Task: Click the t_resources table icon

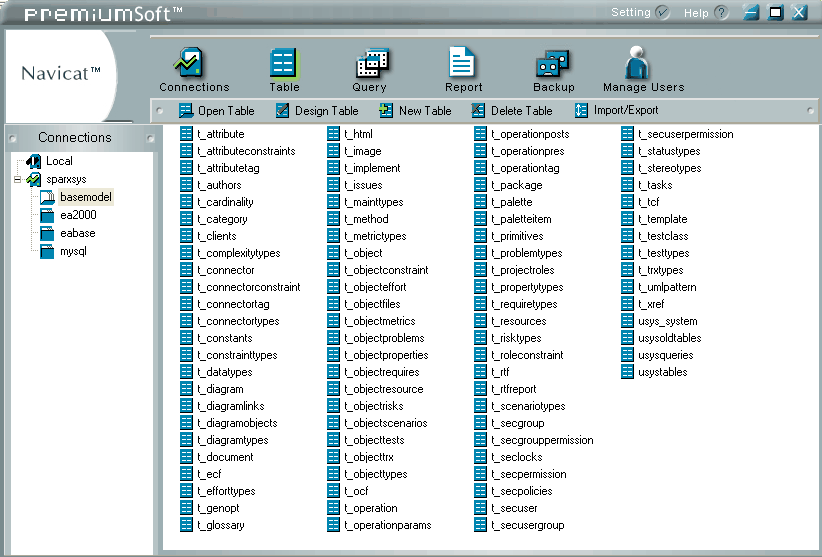Action: point(480,321)
